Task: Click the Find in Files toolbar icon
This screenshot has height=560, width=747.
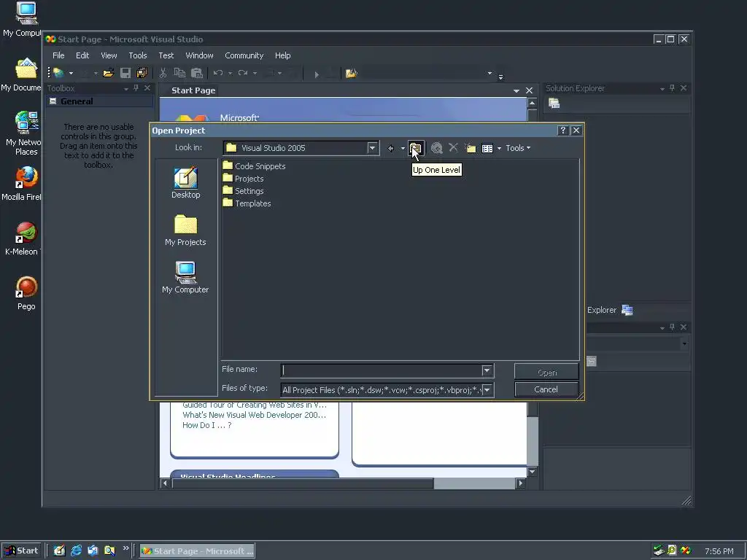Action: click(351, 74)
